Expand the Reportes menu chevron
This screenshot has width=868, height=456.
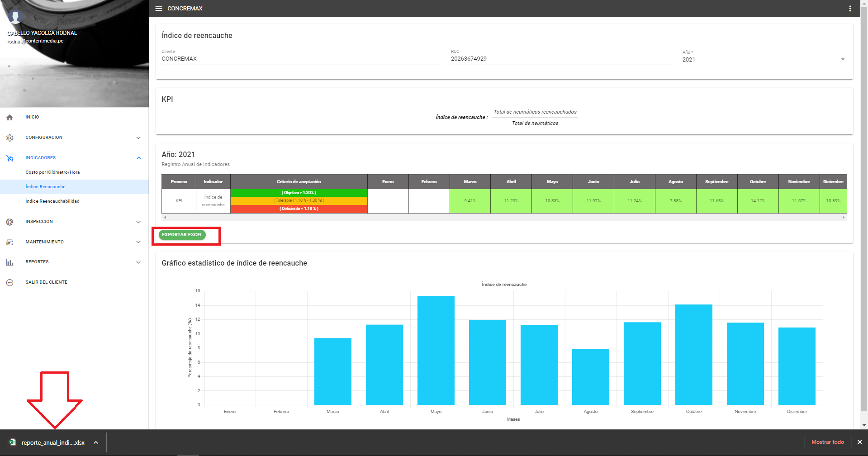coord(138,262)
